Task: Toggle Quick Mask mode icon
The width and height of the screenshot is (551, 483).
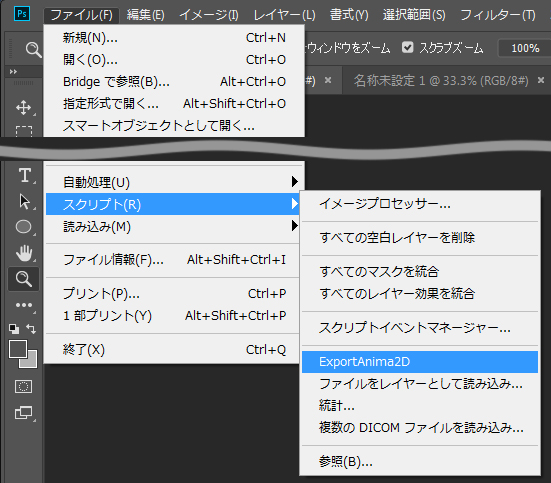Action: click(24, 387)
